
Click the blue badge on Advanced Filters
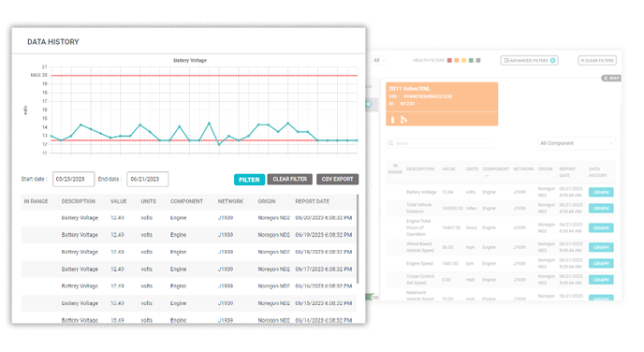point(553,60)
